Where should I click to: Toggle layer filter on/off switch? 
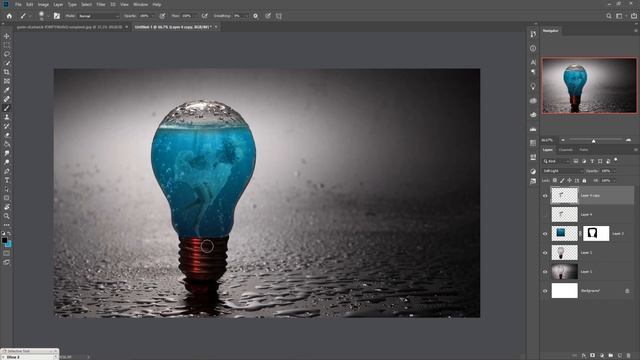(616, 160)
